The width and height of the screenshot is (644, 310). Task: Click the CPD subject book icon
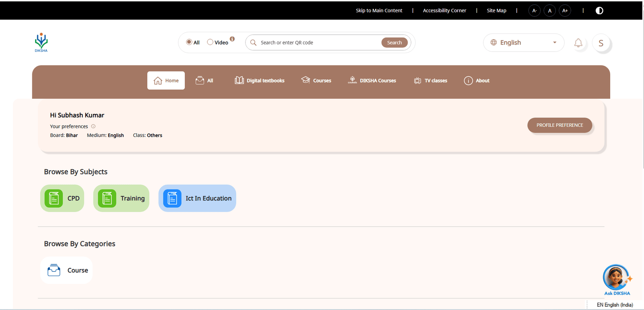(54, 198)
